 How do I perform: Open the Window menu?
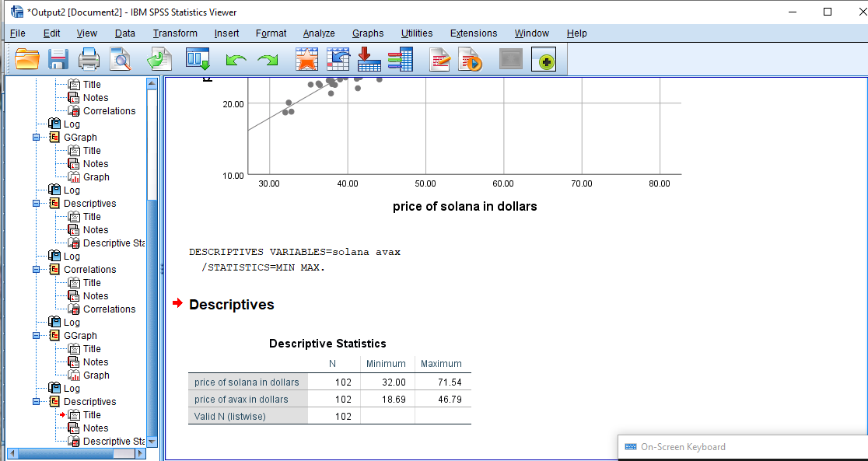(531, 33)
